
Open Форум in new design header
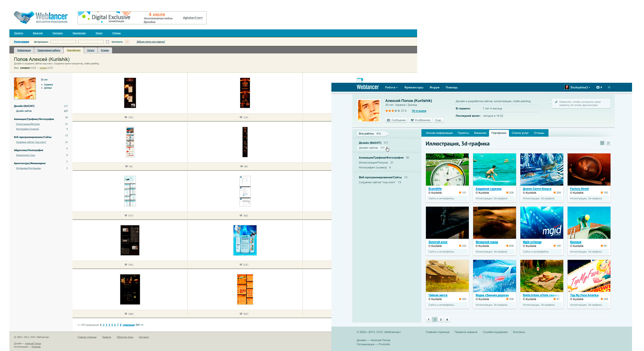tap(434, 87)
